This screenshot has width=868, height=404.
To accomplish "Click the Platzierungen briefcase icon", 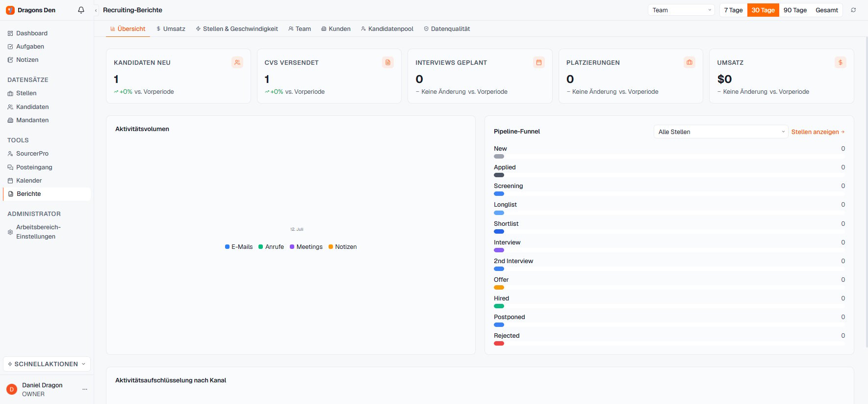I will pos(689,62).
